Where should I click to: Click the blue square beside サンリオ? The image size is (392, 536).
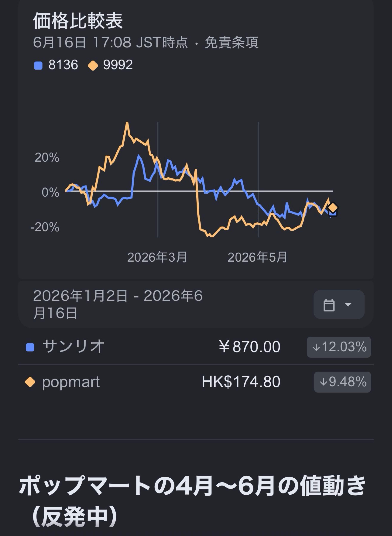click(x=30, y=347)
